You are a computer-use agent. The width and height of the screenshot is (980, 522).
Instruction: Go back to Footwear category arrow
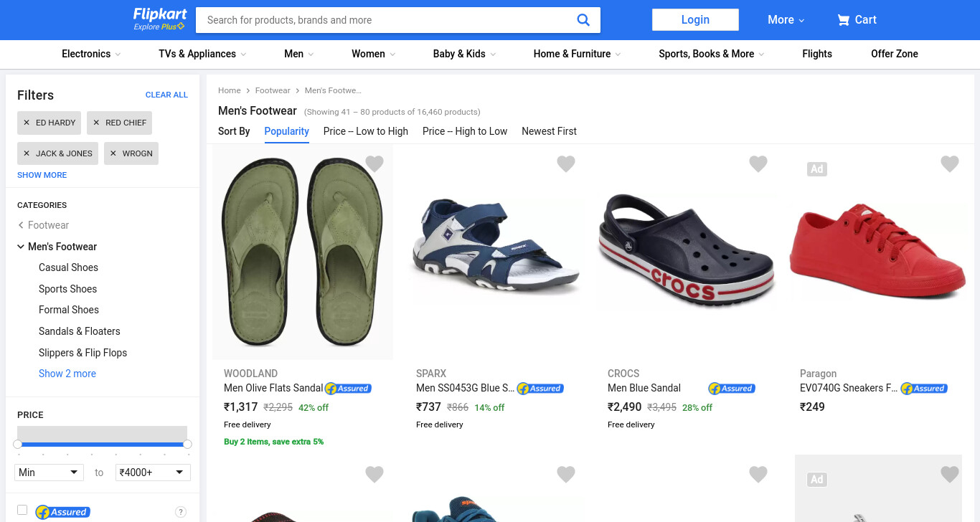tap(21, 225)
